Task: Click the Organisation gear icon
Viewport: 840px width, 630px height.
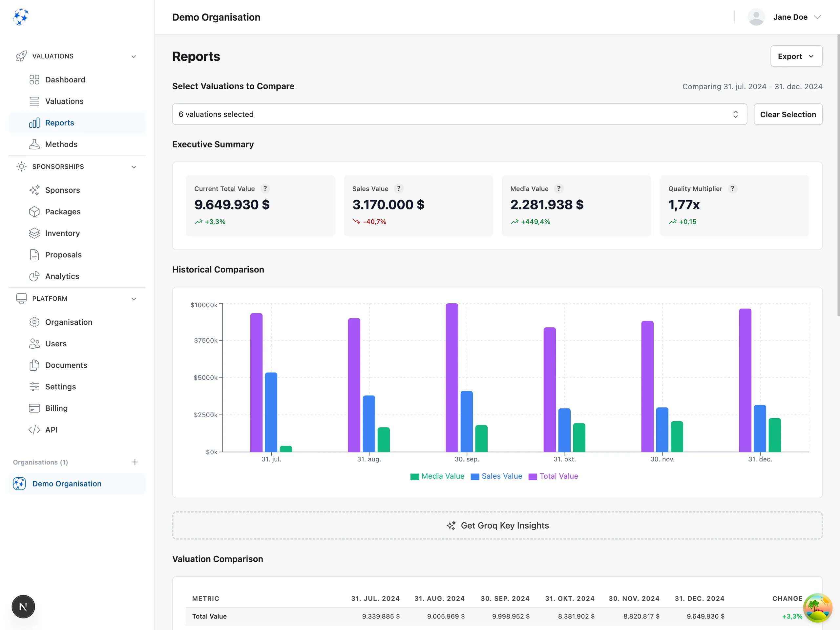Action: pos(34,322)
